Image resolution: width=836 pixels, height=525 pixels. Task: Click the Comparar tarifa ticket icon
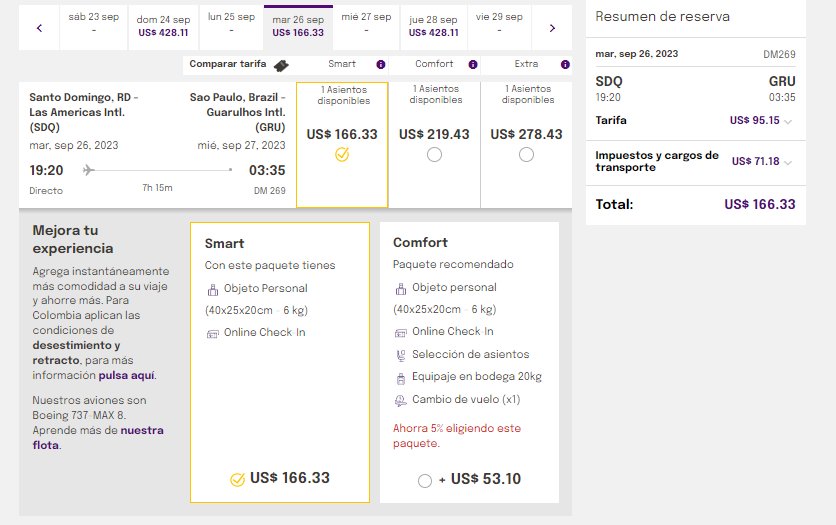pyautogui.click(x=282, y=65)
